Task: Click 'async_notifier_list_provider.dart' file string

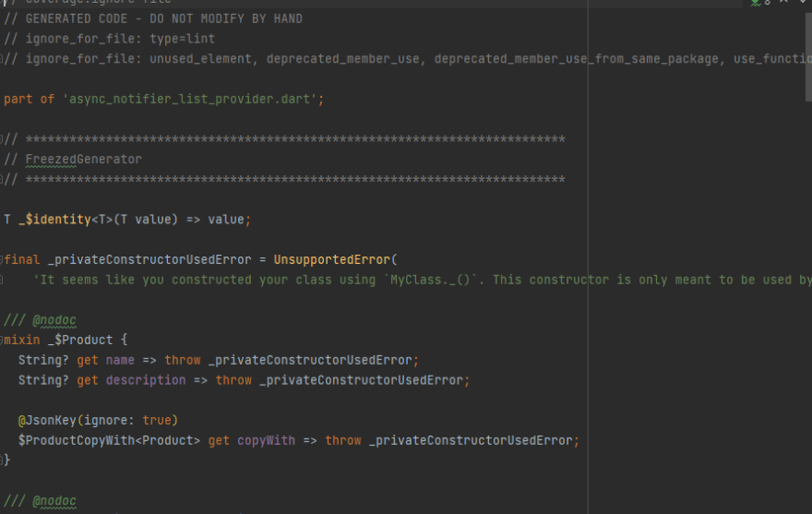Action: (x=189, y=99)
